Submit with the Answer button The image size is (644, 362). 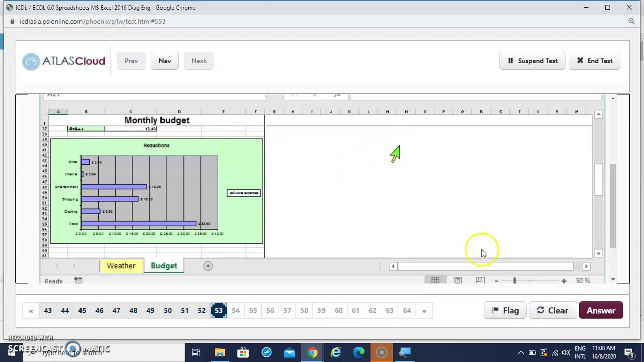point(601,310)
